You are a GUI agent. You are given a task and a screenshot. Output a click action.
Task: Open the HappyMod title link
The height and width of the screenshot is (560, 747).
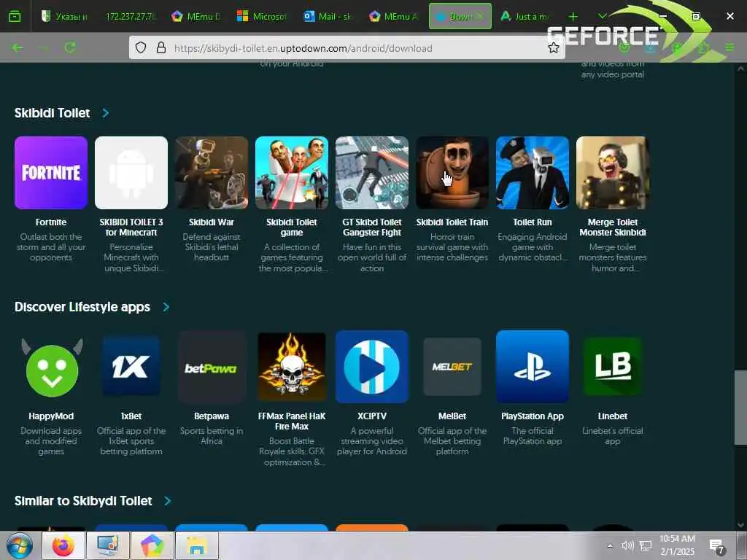pos(51,416)
